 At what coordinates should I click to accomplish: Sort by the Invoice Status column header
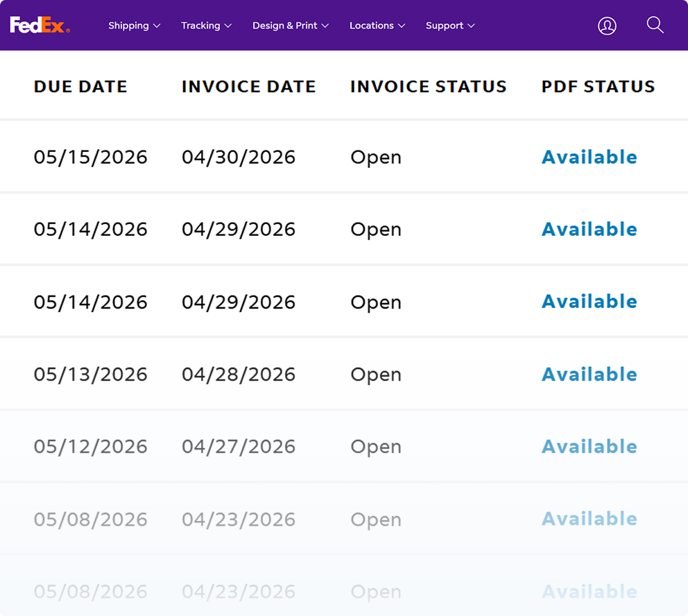428,87
